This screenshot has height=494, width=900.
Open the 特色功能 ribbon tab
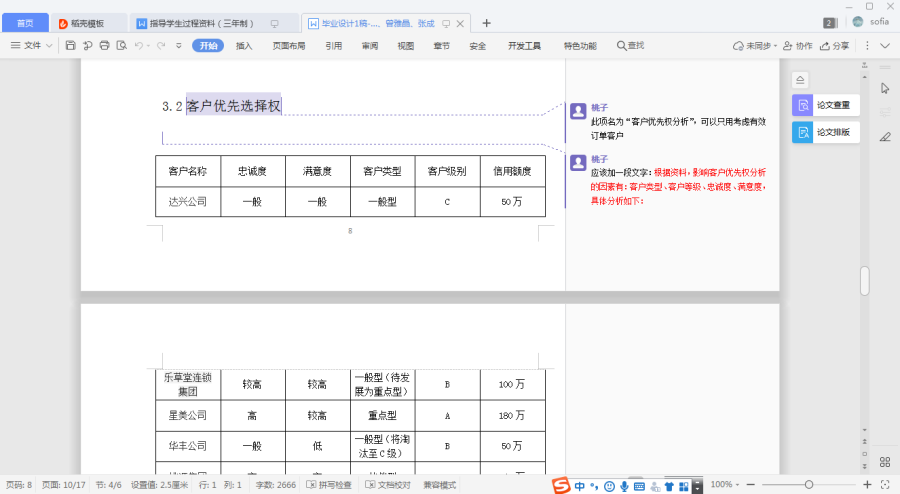580,46
